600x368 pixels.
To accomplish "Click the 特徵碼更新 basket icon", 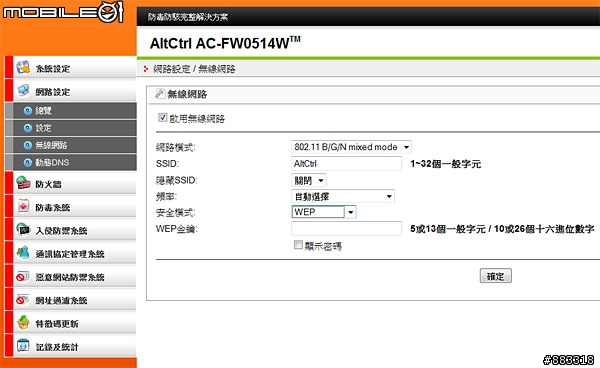I will tap(23, 323).
